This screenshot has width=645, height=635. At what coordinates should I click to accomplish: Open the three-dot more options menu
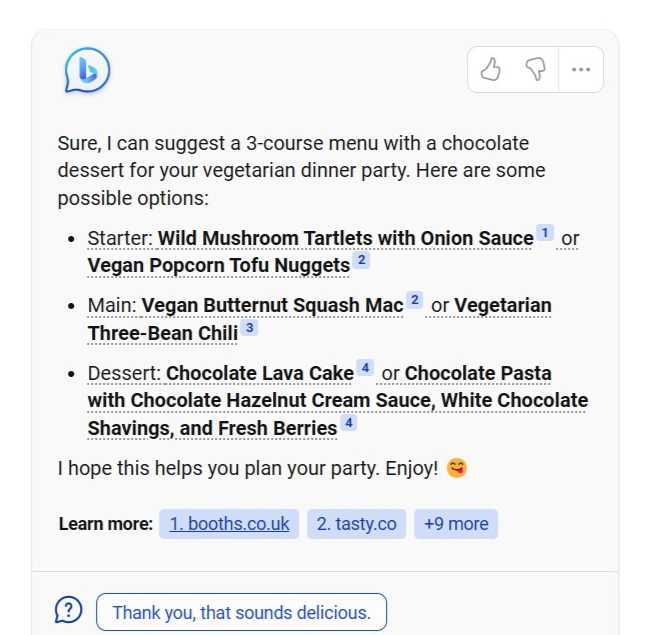click(580, 69)
